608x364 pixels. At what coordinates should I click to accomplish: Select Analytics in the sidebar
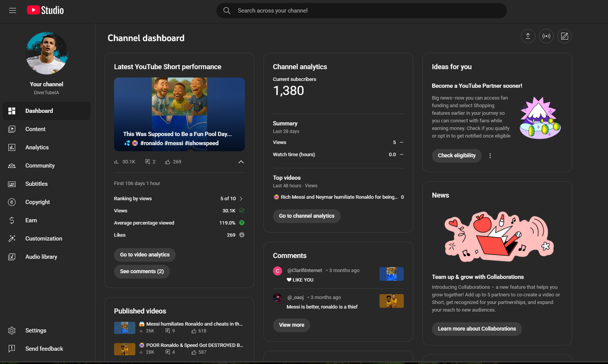pos(37,147)
